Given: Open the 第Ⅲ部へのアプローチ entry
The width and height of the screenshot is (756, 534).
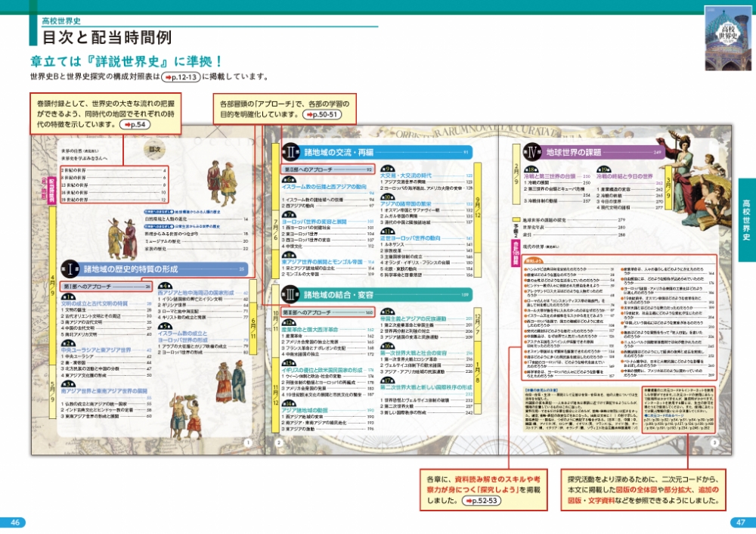Looking at the screenshot, I should click(328, 312).
